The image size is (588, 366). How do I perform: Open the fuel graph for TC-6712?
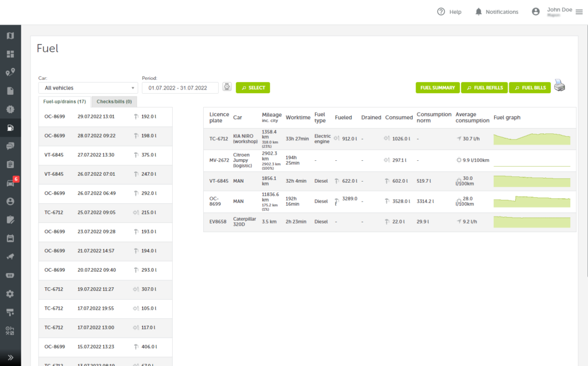coord(532,139)
